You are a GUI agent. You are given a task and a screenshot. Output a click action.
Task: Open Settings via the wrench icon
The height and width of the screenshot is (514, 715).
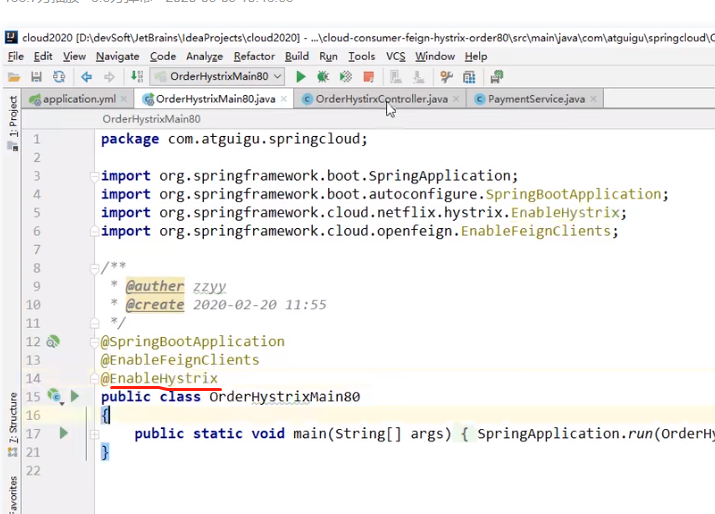(446, 77)
